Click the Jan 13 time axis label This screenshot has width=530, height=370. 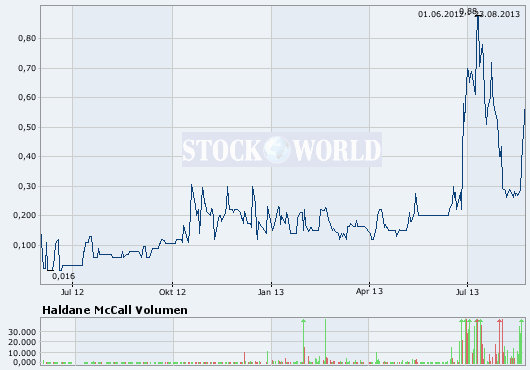click(x=271, y=292)
